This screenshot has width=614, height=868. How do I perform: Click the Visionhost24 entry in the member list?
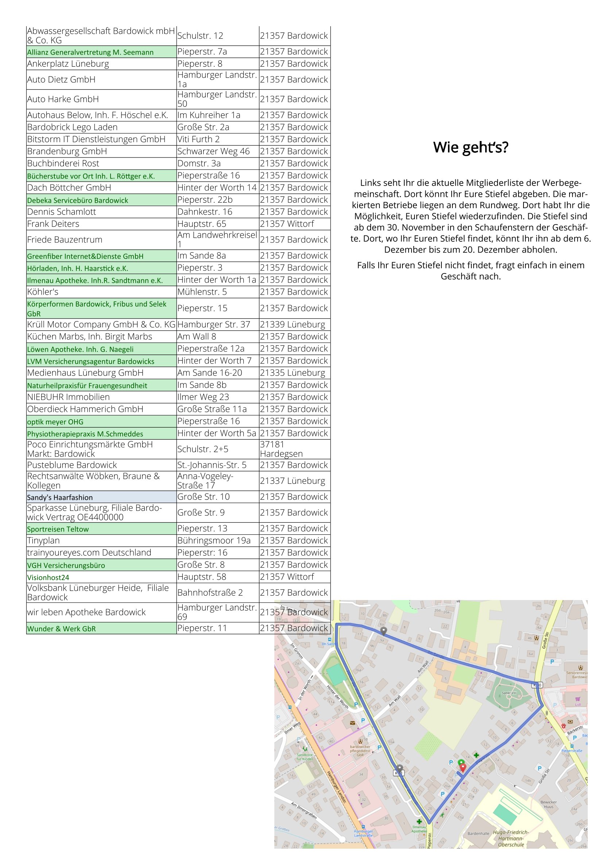[x=48, y=577]
